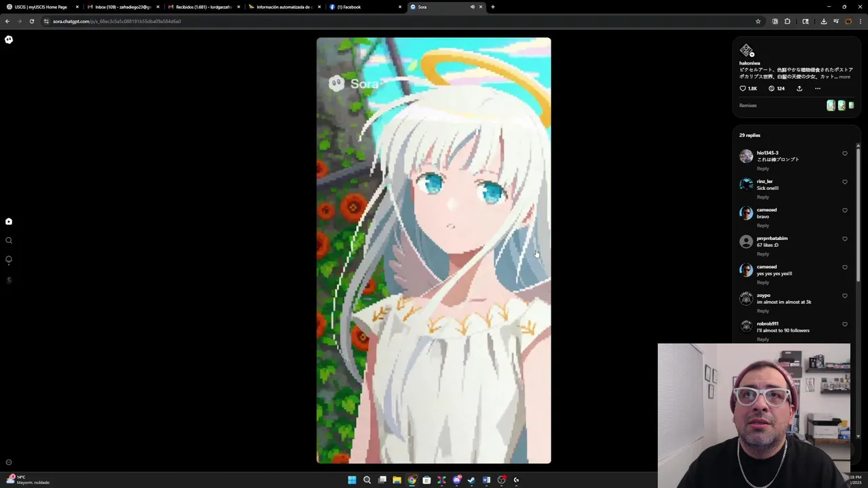Follow hakoniwa via the avatar plus badge
The height and width of the screenshot is (488, 868).
click(x=752, y=54)
